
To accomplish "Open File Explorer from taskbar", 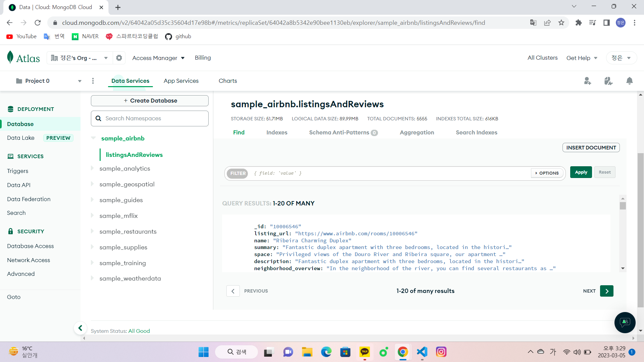I will tap(307, 352).
